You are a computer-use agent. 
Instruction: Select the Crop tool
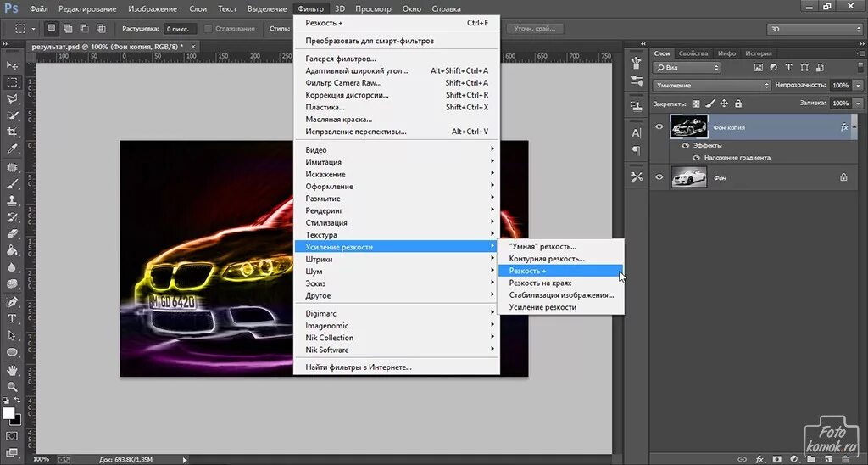click(x=12, y=132)
